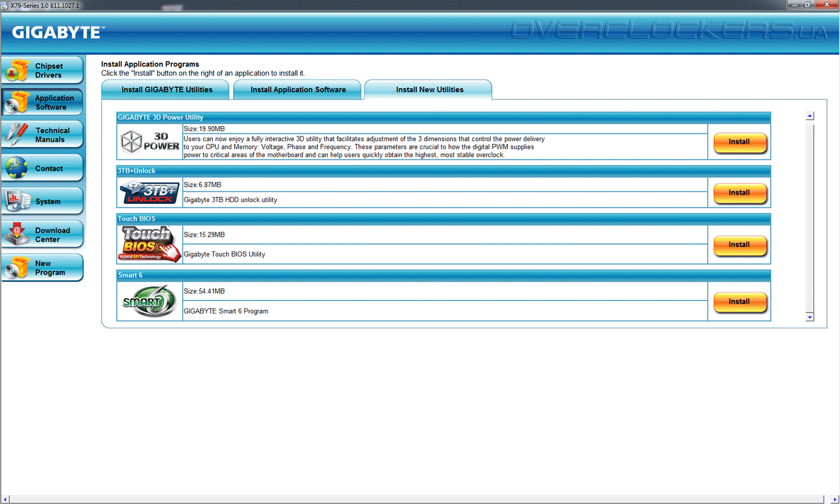Image resolution: width=840 pixels, height=504 pixels.
Task: Click the Size:54.41MB text
Action: [204, 291]
